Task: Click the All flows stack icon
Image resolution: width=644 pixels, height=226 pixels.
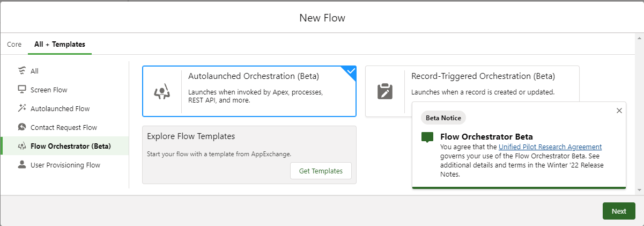Action: point(22,71)
